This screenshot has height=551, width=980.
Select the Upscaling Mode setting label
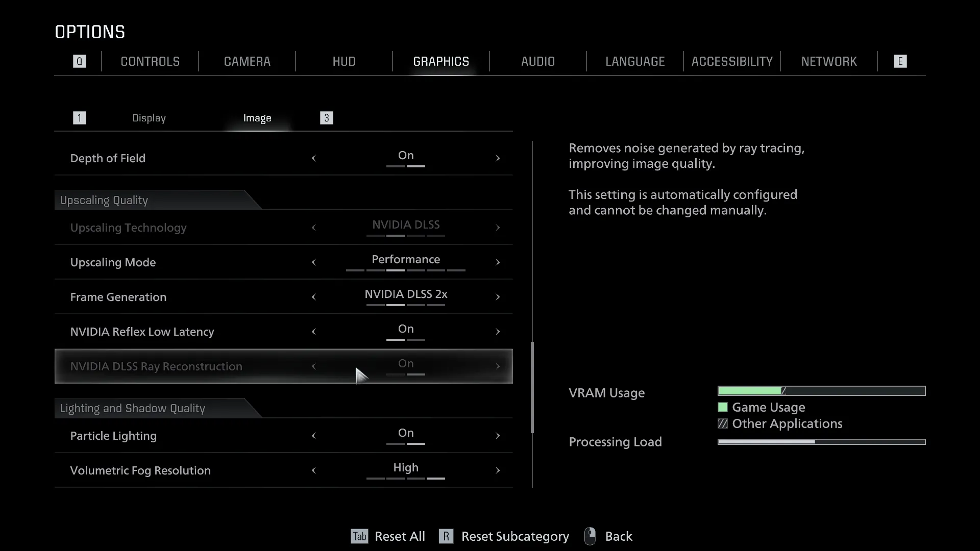coord(113,262)
